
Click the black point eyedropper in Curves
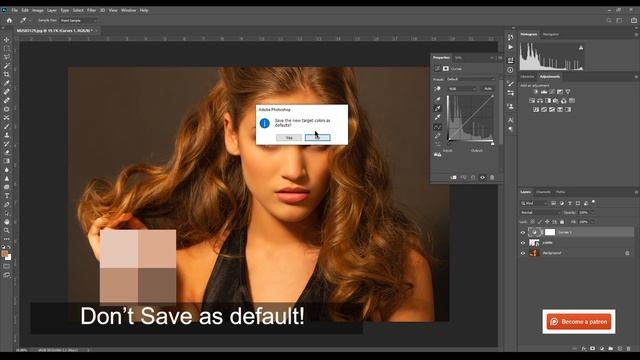click(x=438, y=99)
